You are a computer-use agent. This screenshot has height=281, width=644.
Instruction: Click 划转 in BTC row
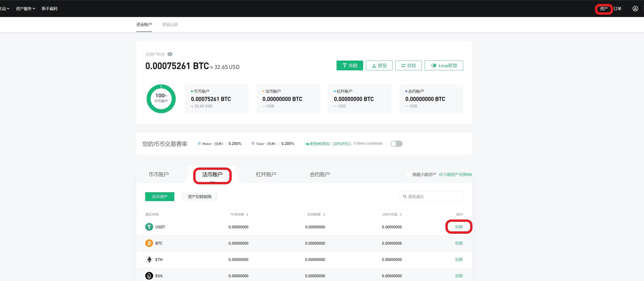coord(459,243)
